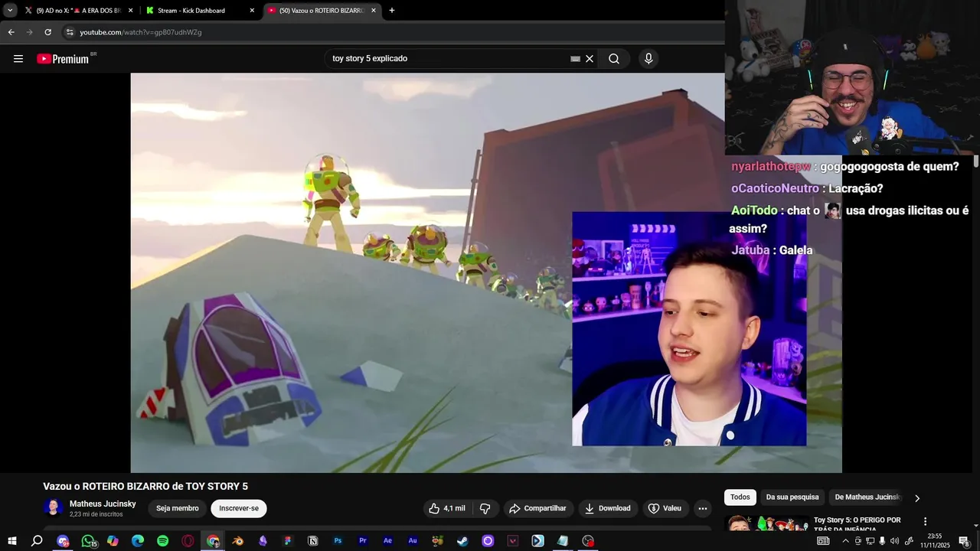
Task: Open the volume control in system tray
Action: pos(894,541)
